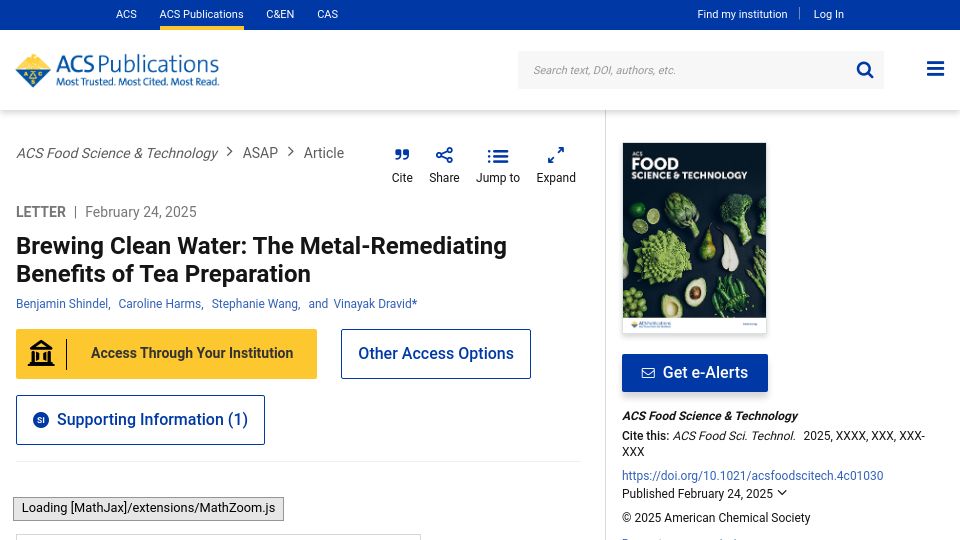Click the February 24, 2025 date text

pyautogui.click(x=141, y=212)
